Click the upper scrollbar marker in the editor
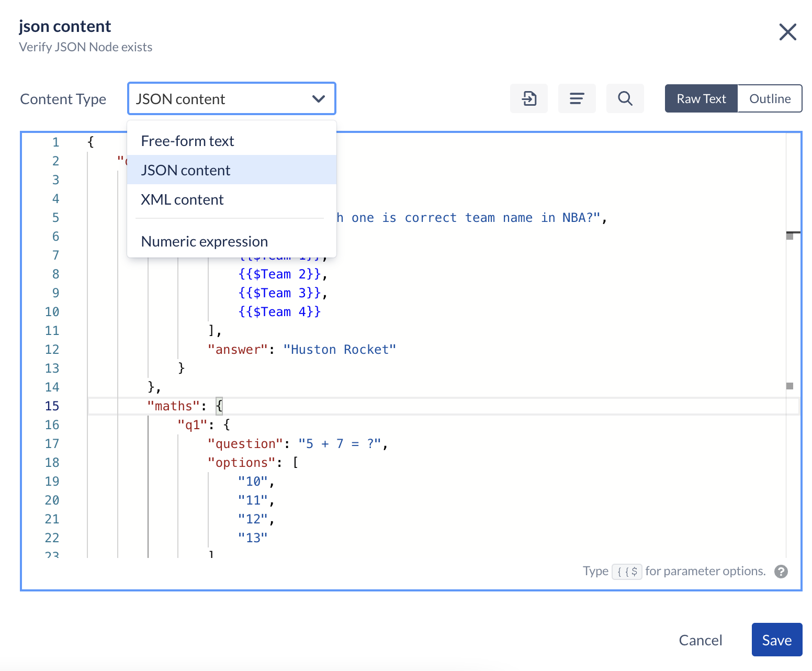Screen dimensions: 812x671 [790, 236]
